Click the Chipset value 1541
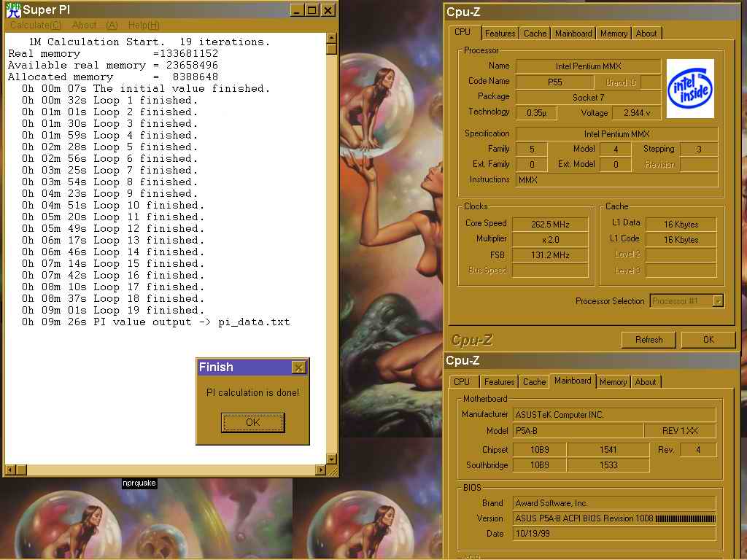Viewport: 747px width, 560px height. coord(608,449)
